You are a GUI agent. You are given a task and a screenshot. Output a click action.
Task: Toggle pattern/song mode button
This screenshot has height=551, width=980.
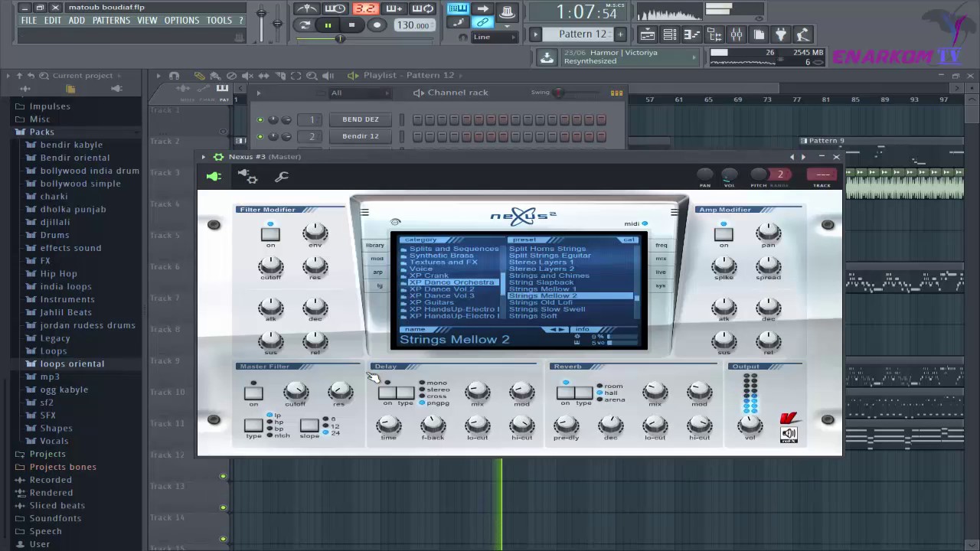click(305, 25)
